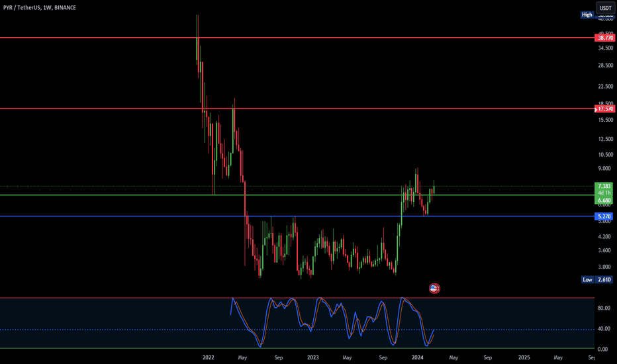Viewport: 617px width, 364px height.
Task: Click the 2.610 low price value
Action: coord(604,280)
